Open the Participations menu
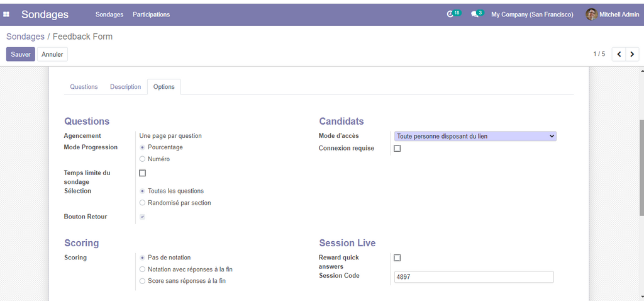 [x=151, y=14]
